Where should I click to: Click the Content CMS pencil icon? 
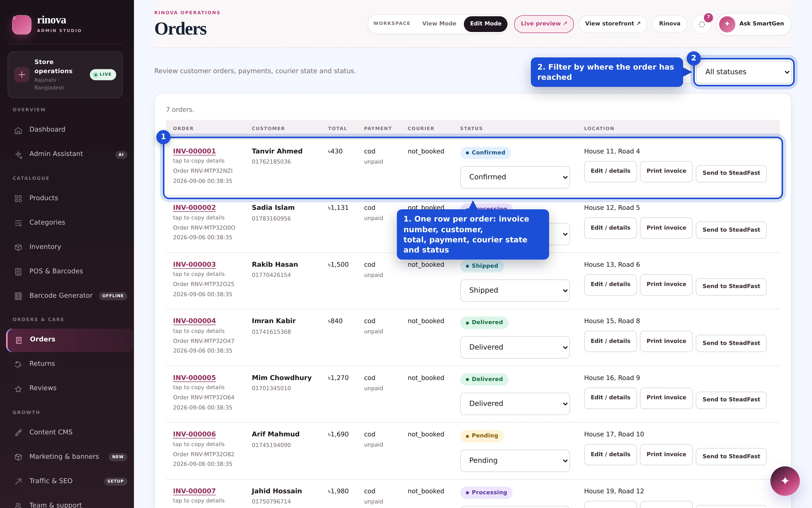pos(19,433)
